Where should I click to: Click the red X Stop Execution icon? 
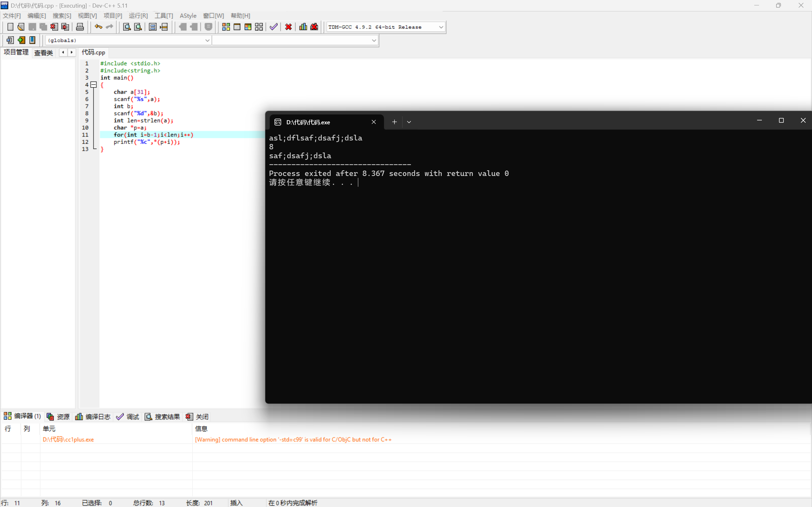[288, 27]
